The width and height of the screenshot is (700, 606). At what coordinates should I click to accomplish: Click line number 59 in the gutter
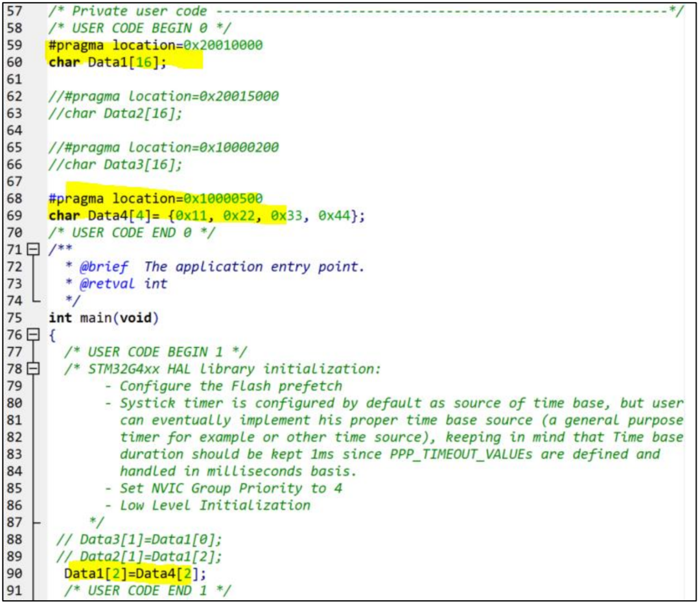pos(14,45)
